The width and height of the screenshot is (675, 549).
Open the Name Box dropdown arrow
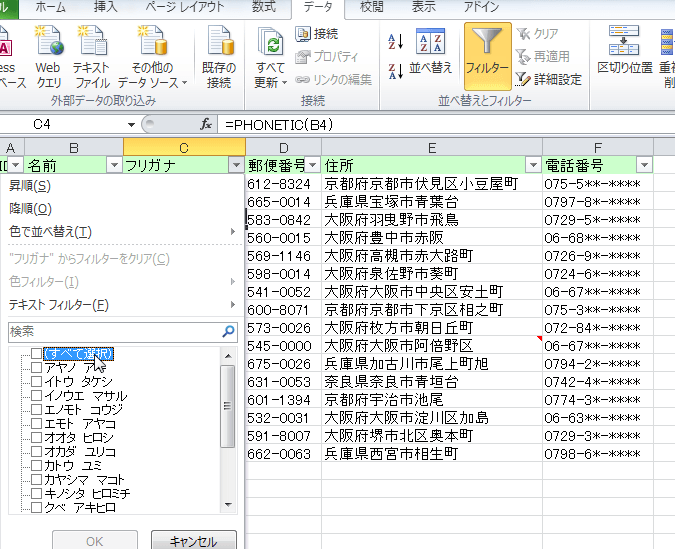point(131,124)
